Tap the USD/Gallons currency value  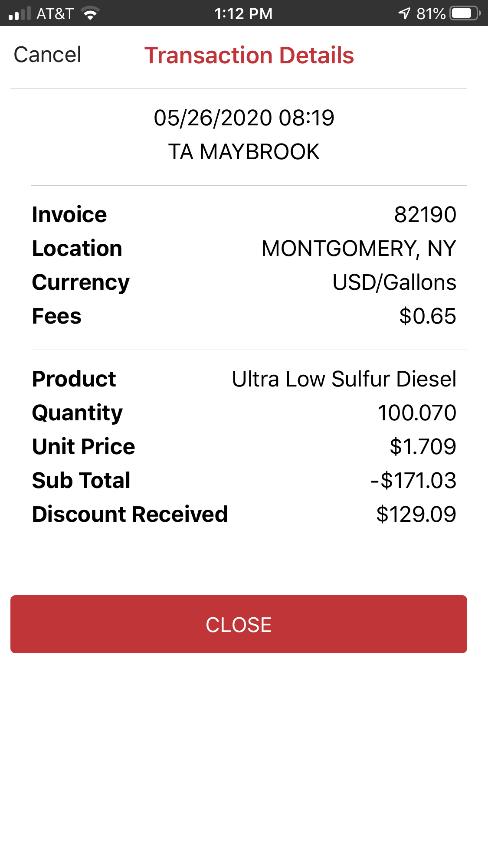[394, 282]
